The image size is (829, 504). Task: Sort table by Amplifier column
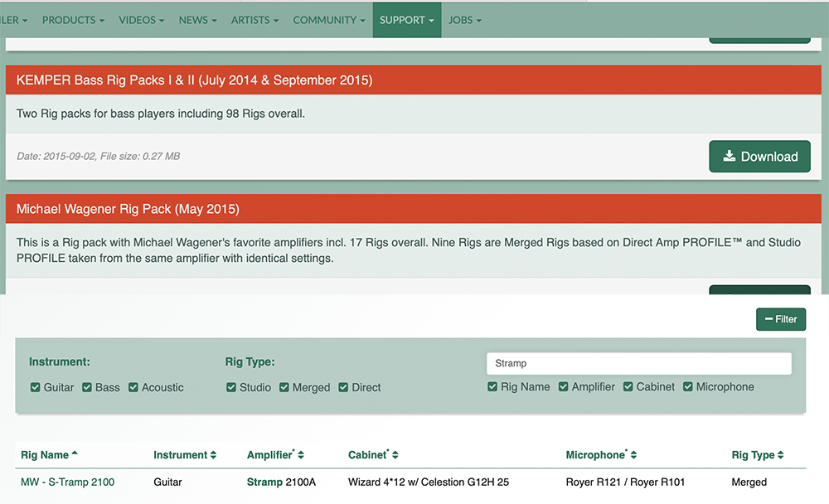275,455
